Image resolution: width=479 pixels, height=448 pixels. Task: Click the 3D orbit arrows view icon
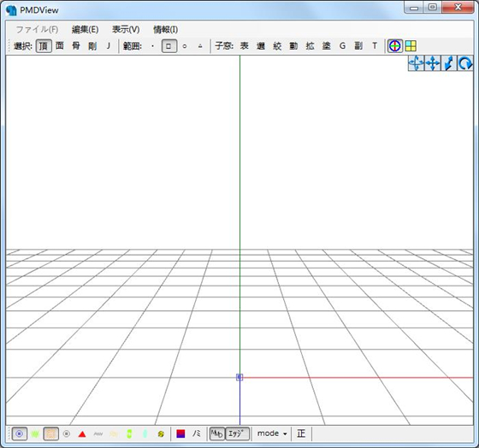pyautogui.click(x=416, y=64)
